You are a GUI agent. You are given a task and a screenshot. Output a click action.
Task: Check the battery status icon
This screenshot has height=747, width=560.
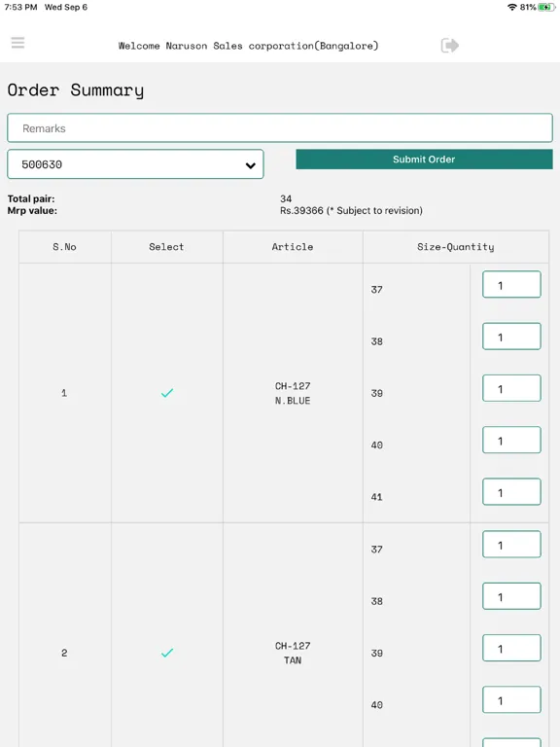click(546, 7)
